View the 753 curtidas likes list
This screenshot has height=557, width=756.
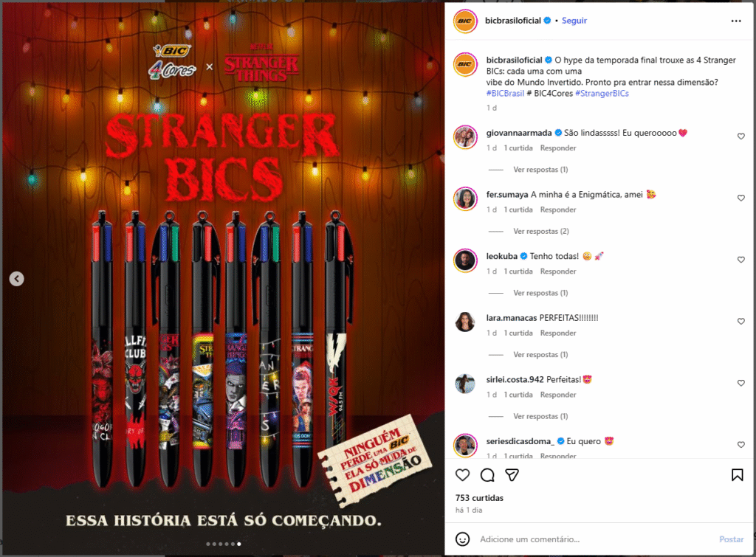coord(479,498)
